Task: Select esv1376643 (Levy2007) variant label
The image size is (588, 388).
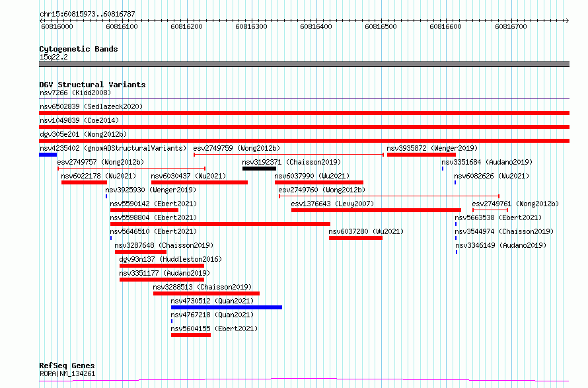Action: tap(332, 204)
